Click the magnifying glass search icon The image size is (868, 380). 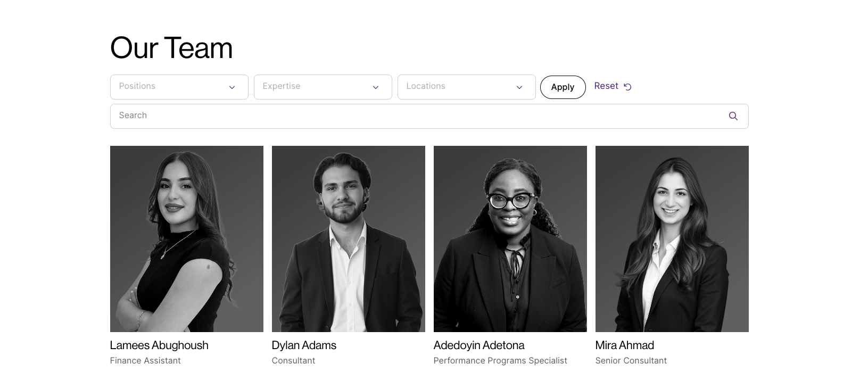[733, 116]
